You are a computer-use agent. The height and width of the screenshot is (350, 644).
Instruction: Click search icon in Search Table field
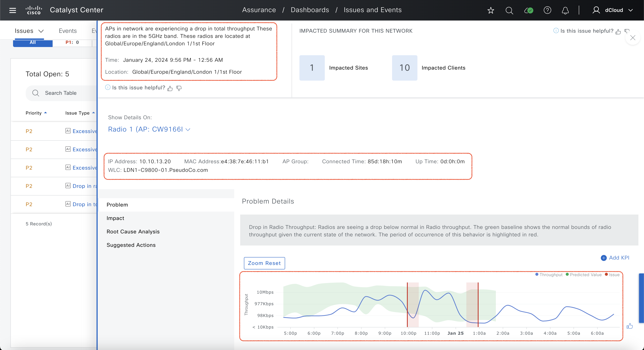(36, 93)
